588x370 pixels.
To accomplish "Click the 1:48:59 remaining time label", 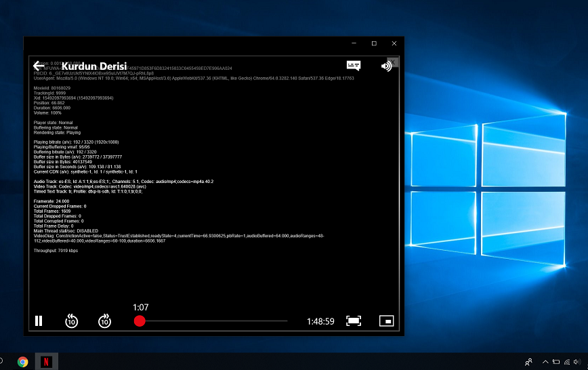I will coord(320,322).
